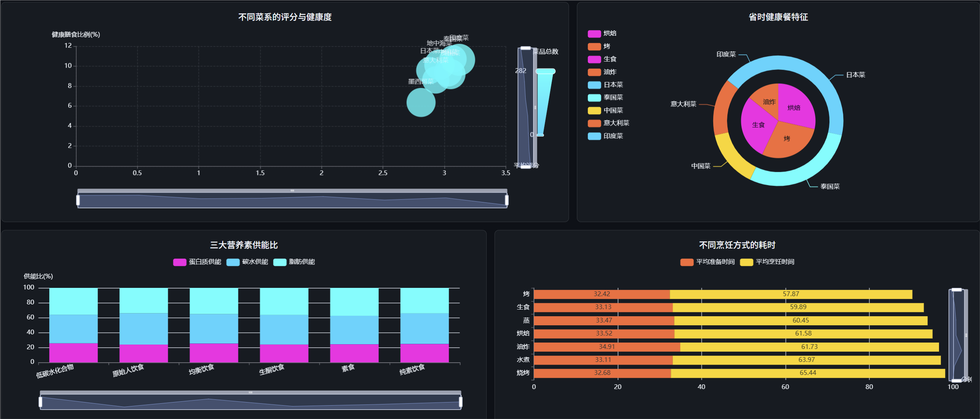Click the 健康膳食比例(%) axis name
980x419 pixels.
(x=76, y=35)
